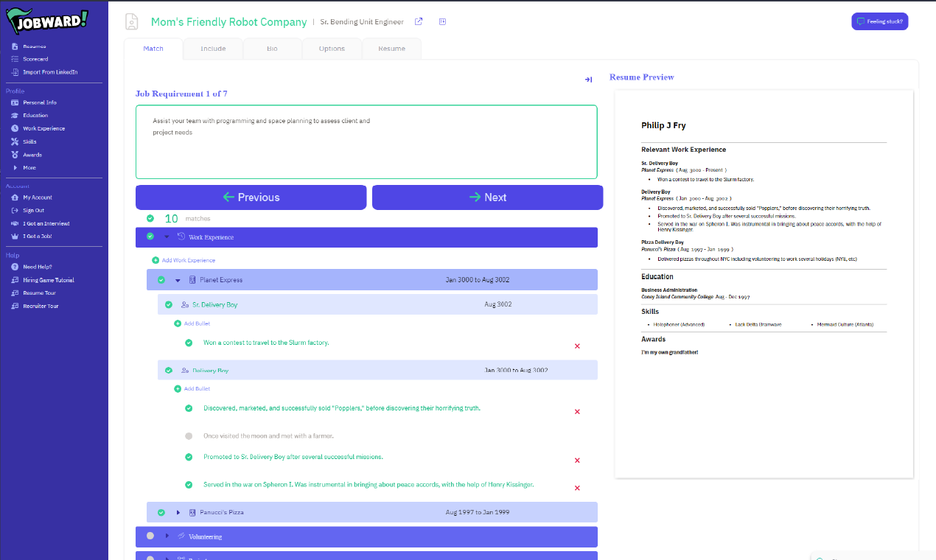Open Need Help? in sidebar
The image size is (936, 560).
(38, 267)
